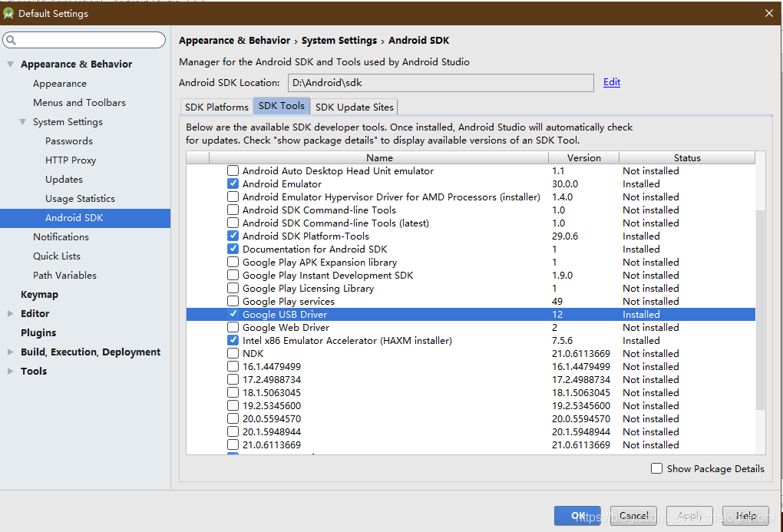Open Usage Statistics settings
783x532 pixels.
tap(80, 198)
